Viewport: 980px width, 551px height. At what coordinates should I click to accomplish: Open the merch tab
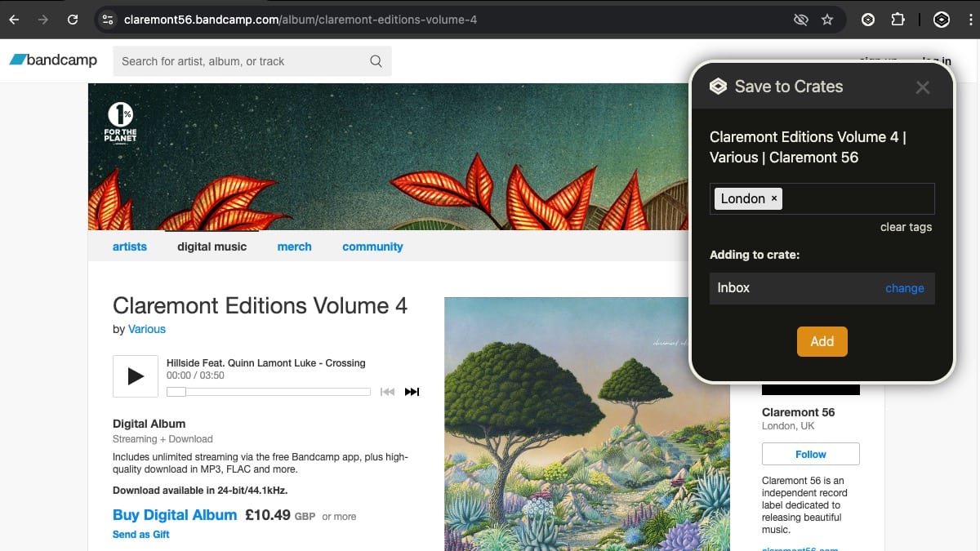click(294, 247)
